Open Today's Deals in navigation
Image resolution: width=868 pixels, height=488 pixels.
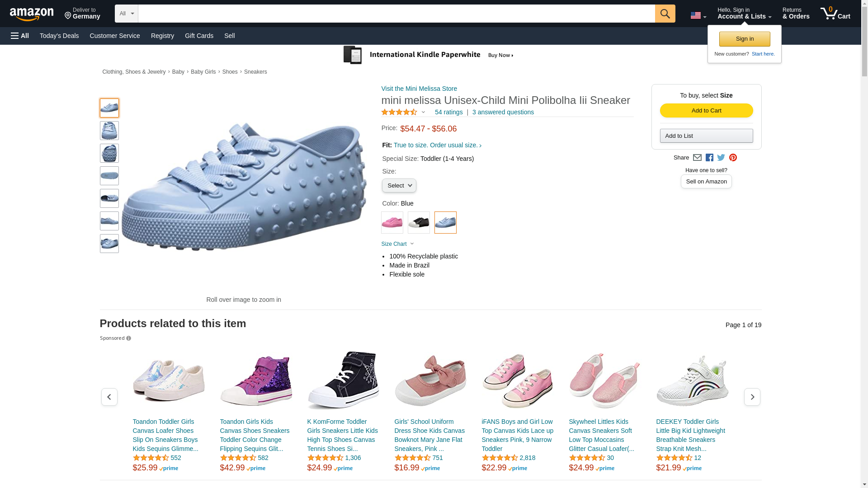pyautogui.click(x=59, y=36)
